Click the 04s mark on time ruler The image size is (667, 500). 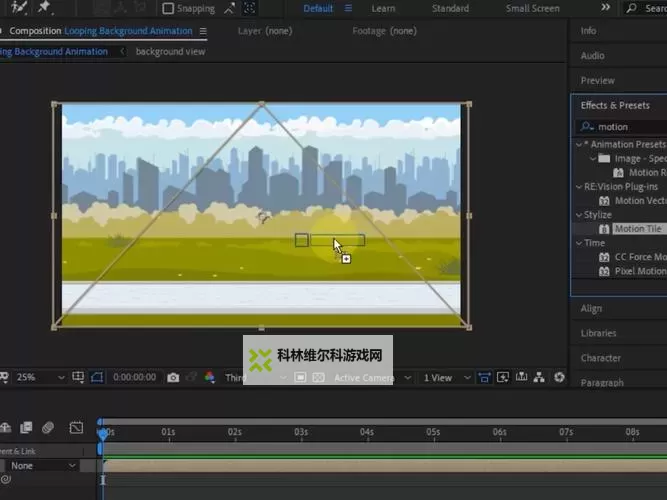(x=367, y=432)
